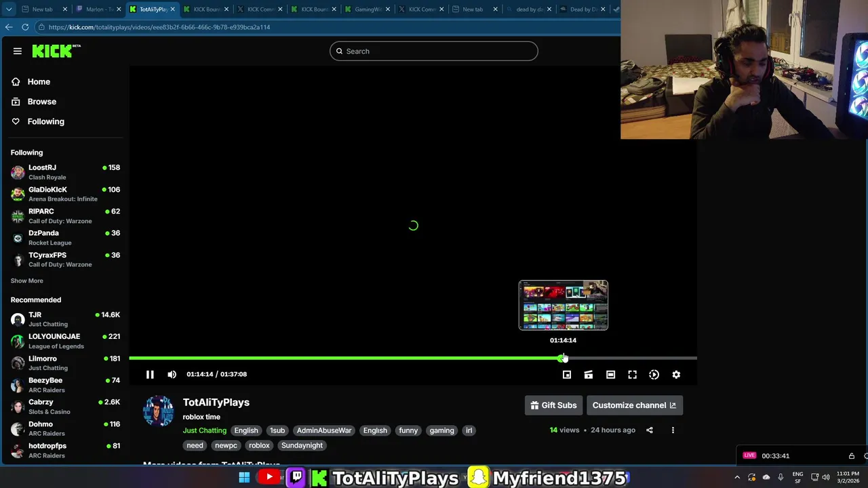Pause the video playback
This screenshot has width=868, height=488.
point(150,374)
